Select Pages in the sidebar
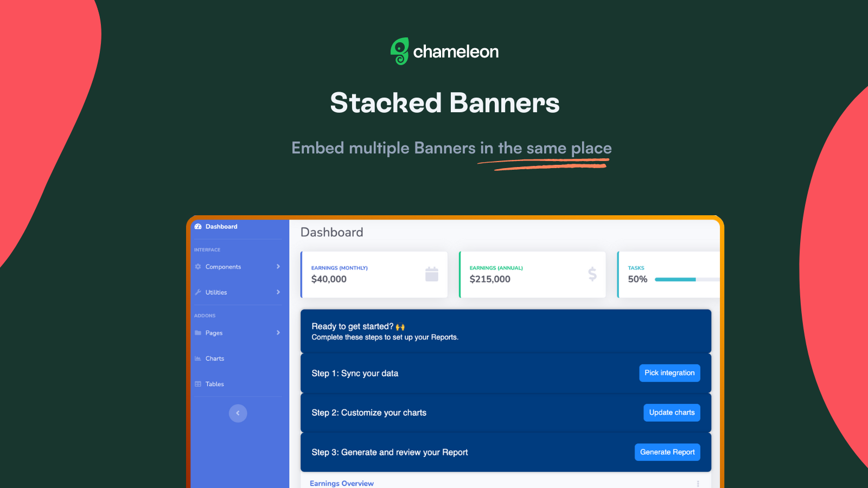 coord(238,333)
